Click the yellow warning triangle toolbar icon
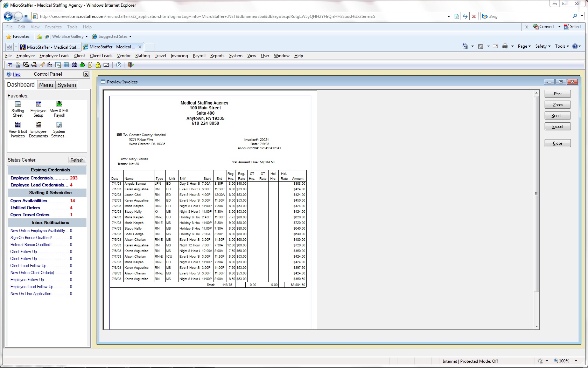Image resolution: width=588 pixels, height=368 pixels. [x=98, y=65]
